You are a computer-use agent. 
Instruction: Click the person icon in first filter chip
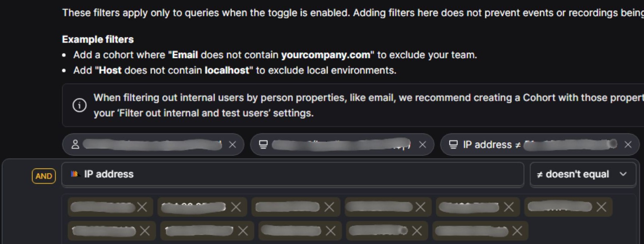[75, 144]
